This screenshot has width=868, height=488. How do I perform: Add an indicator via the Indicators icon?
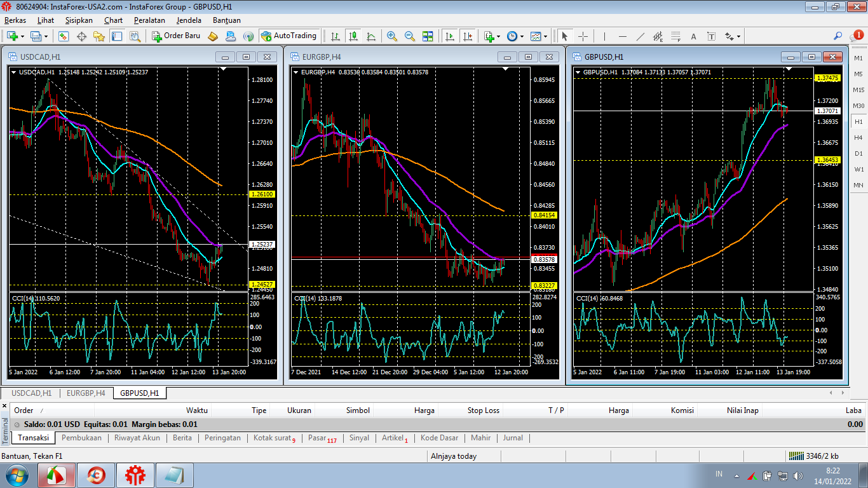click(488, 36)
